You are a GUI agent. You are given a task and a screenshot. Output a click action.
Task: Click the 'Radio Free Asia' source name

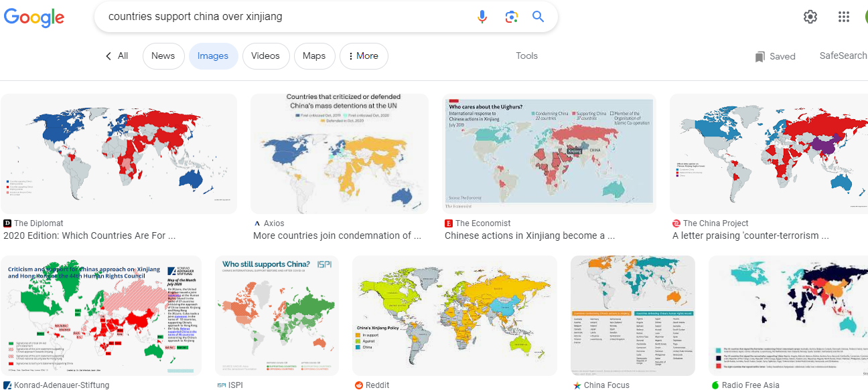(x=751, y=385)
